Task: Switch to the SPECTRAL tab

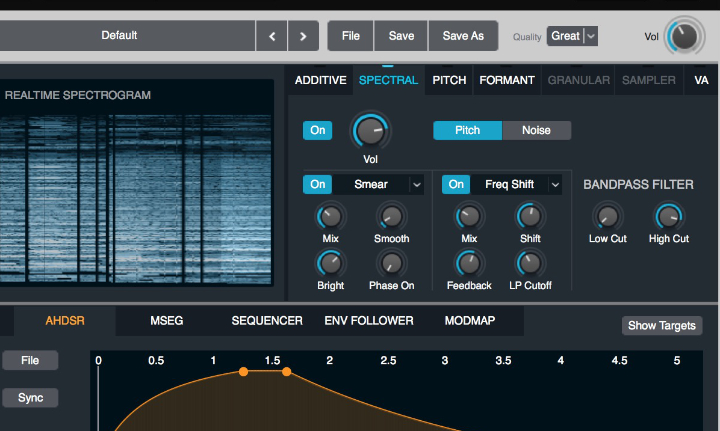Action: [x=388, y=80]
